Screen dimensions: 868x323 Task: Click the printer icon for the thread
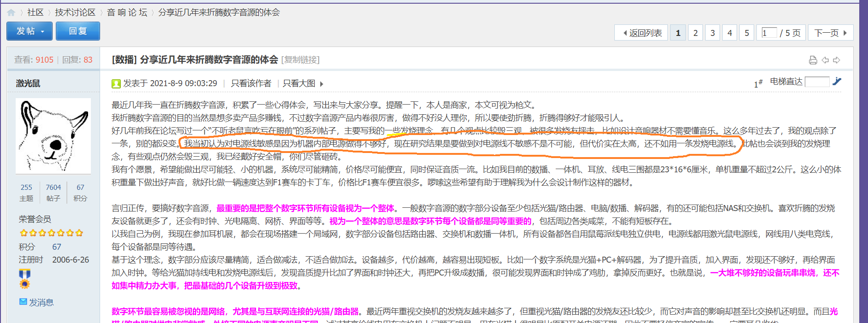pyautogui.click(x=813, y=60)
